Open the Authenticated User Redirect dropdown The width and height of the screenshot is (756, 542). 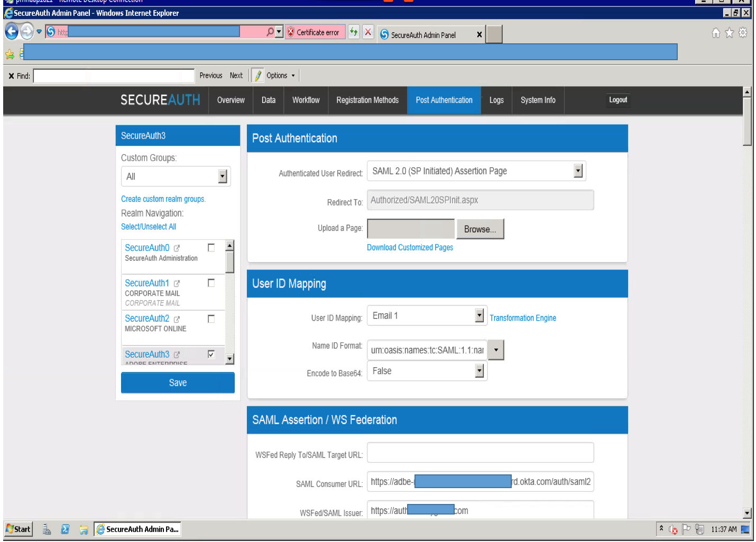pos(578,171)
